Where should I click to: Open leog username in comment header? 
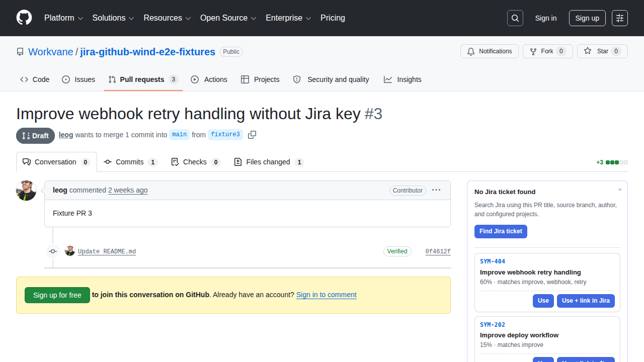[x=60, y=190]
